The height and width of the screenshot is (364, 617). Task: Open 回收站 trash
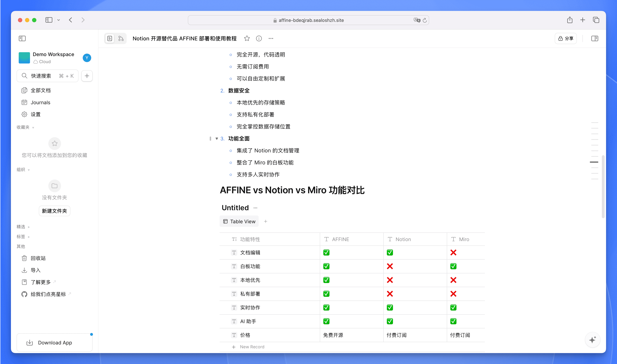[x=55, y=258]
